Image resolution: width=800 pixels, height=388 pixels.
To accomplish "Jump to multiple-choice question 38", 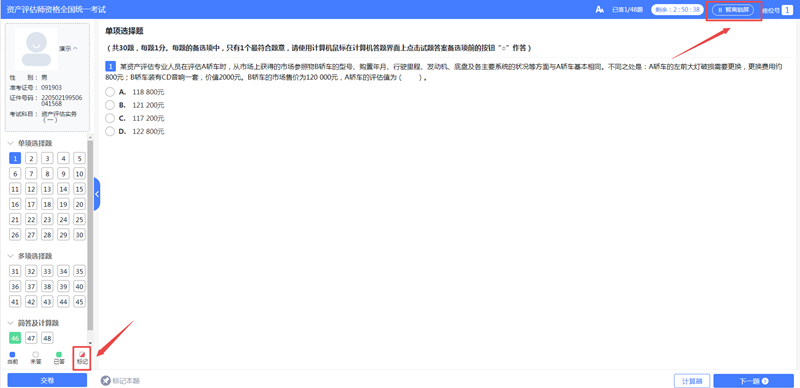I will tap(47, 286).
